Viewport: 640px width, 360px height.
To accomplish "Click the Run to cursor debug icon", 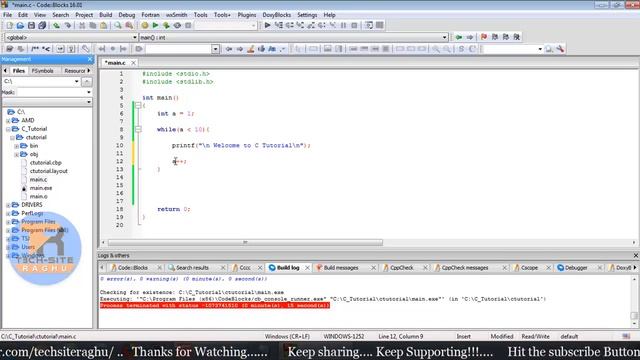I will pyautogui.click(x=278, y=25).
